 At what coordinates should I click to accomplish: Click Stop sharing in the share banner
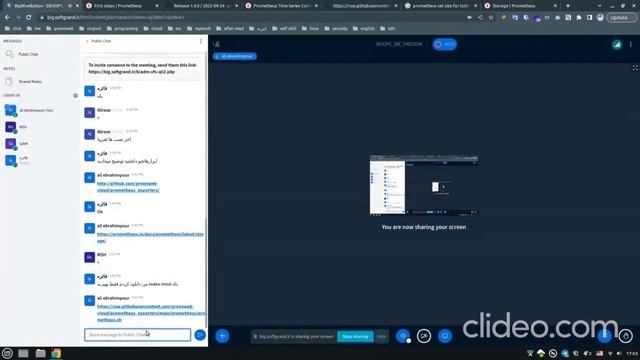355,336
